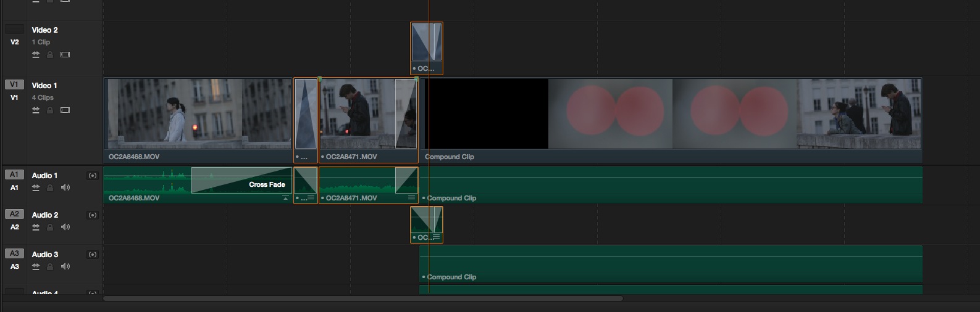Select the small audio clip on Audio 2
980x312 pixels.
[427, 224]
